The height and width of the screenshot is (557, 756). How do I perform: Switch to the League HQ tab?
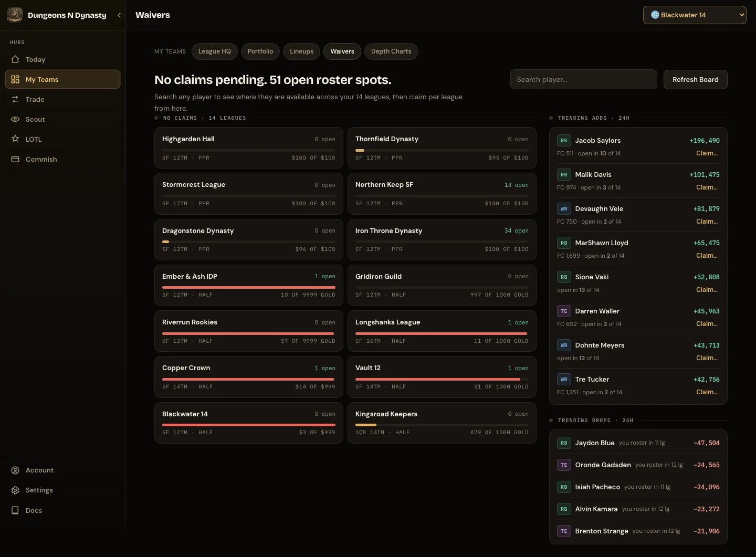[x=215, y=51]
